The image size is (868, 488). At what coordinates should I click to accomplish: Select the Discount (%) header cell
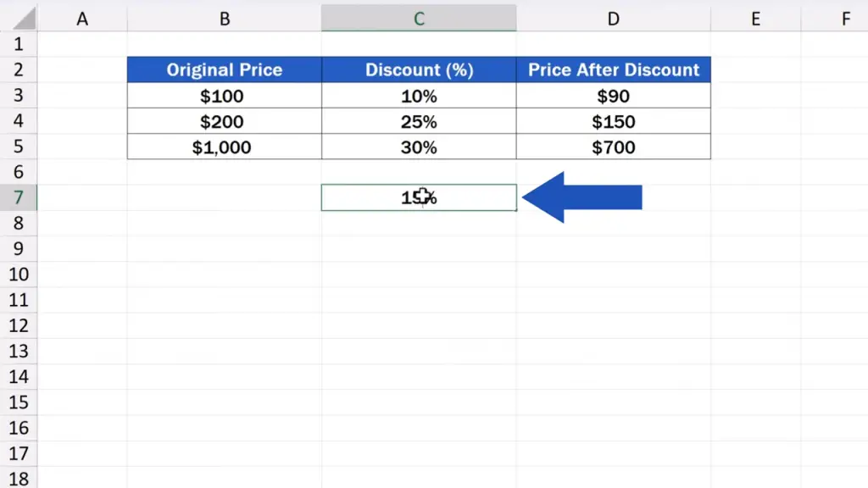click(419, 69)
